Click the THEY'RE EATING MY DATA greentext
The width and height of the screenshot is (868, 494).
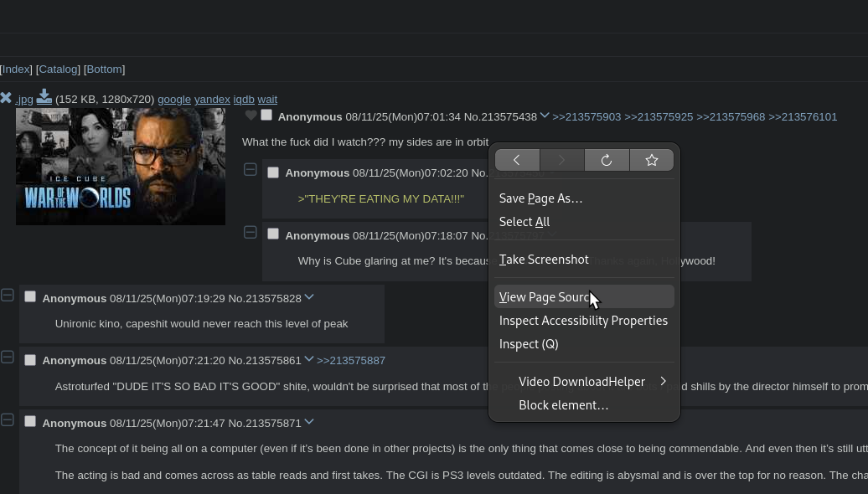[x=381, y=199]
